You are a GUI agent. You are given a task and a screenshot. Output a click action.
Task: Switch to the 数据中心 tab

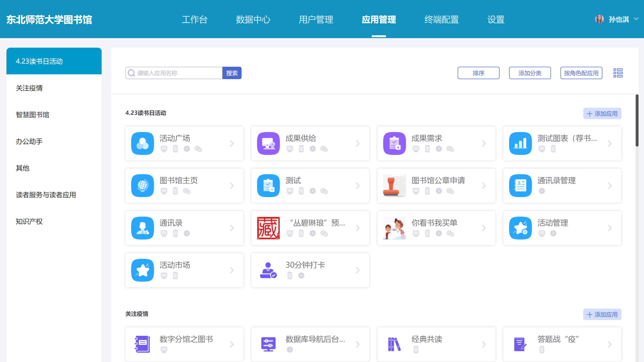click(253, 20)
